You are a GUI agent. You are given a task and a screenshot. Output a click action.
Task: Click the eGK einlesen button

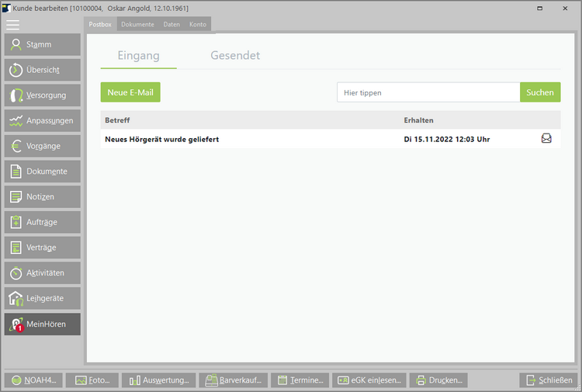(x=369, y=380)
